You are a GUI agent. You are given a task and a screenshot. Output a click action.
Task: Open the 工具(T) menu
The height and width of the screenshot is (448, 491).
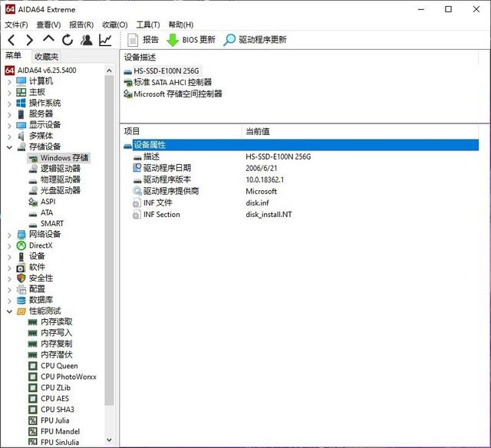(x=148, y=25)
